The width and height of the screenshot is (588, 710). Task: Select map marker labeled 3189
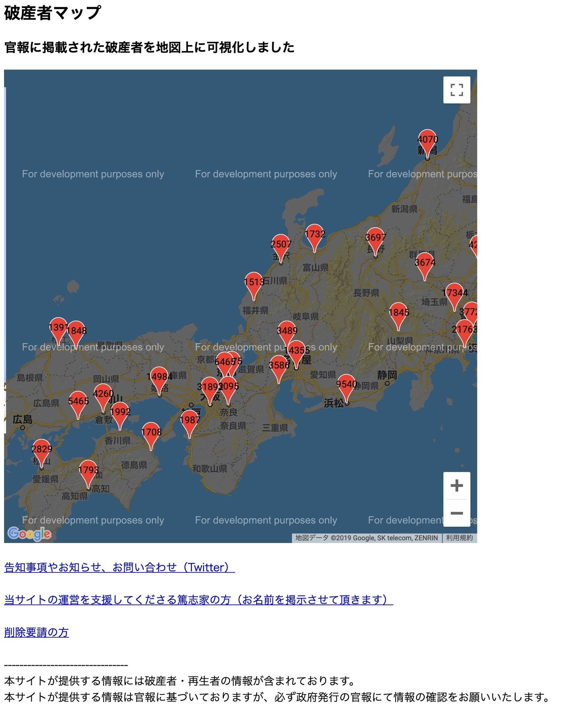tap(209, 391)
